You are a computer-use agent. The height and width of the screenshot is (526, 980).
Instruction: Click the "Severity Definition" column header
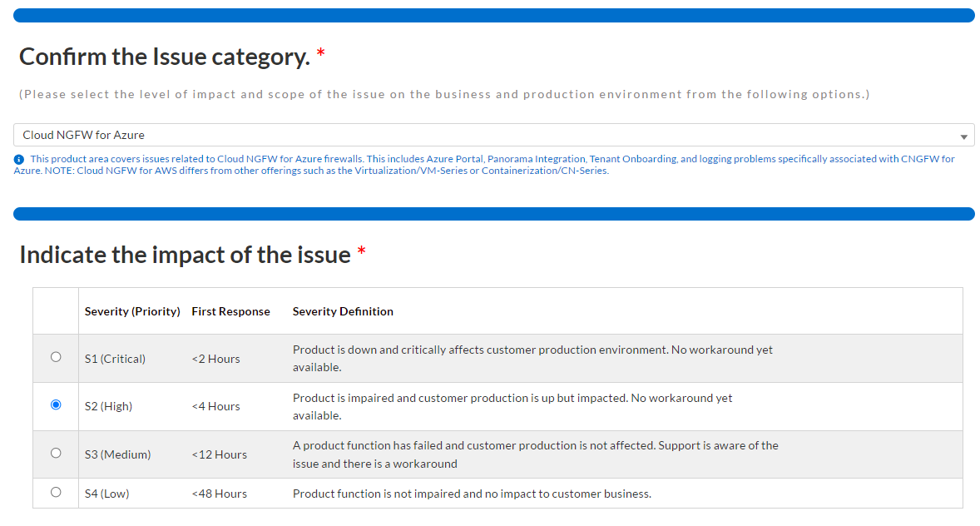pos(343,311)
